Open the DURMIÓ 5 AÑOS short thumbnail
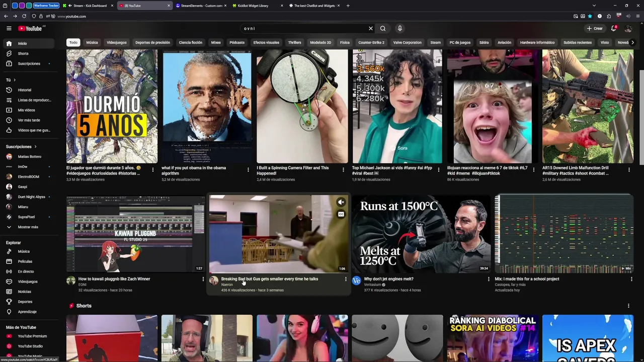The image size is (644, 362). 112,106
